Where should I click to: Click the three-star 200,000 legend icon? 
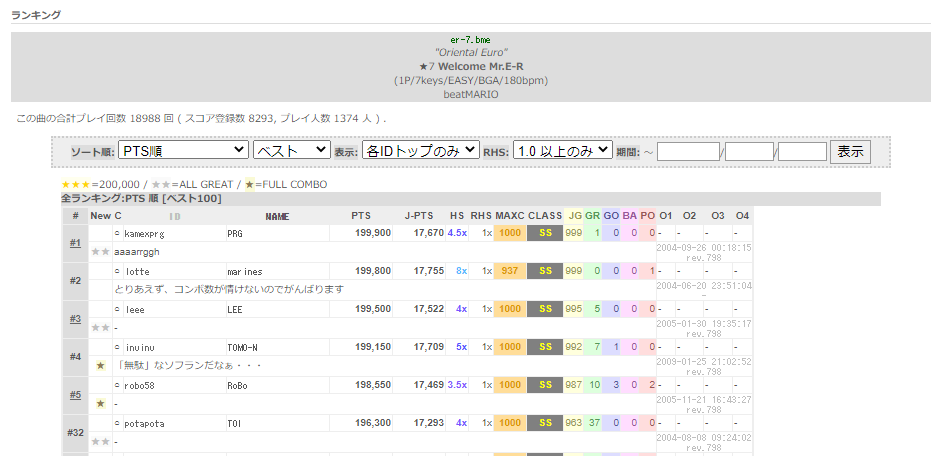(x=76, y=185)
